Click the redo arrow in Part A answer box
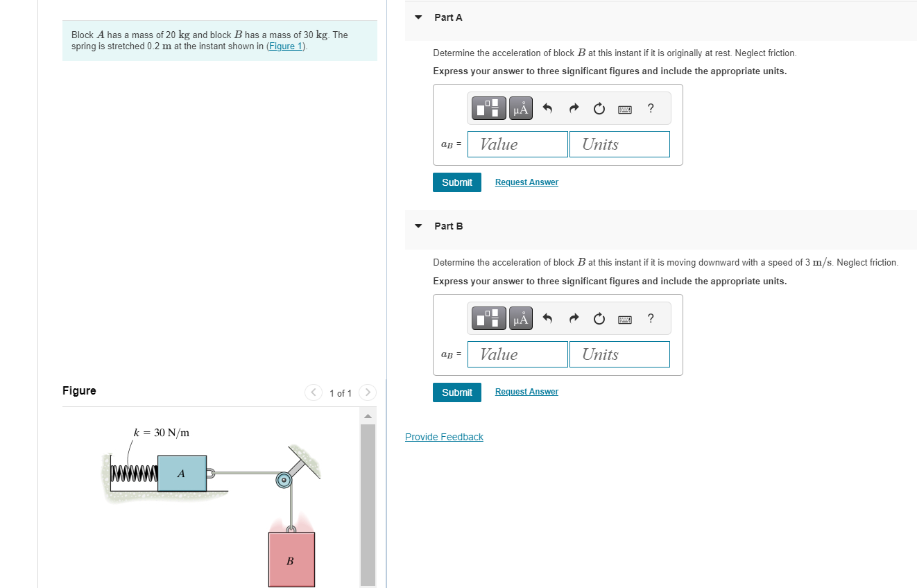The image size is (917, 588). tap(573, 108)
